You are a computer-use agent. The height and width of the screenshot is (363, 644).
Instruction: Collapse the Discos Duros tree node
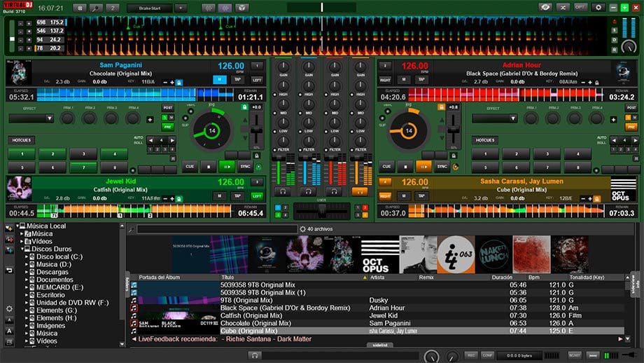(22, 249)
